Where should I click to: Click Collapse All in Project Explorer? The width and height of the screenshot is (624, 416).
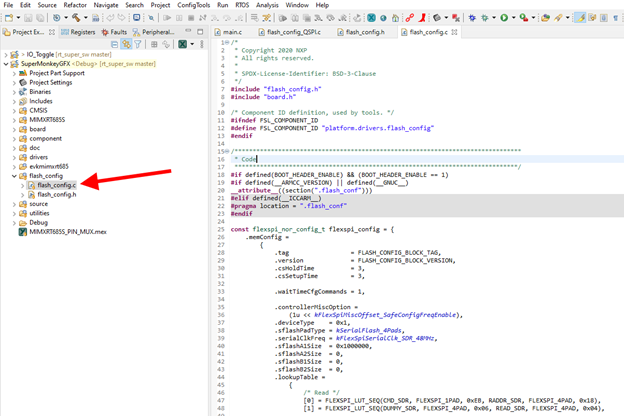pos(115,45)
